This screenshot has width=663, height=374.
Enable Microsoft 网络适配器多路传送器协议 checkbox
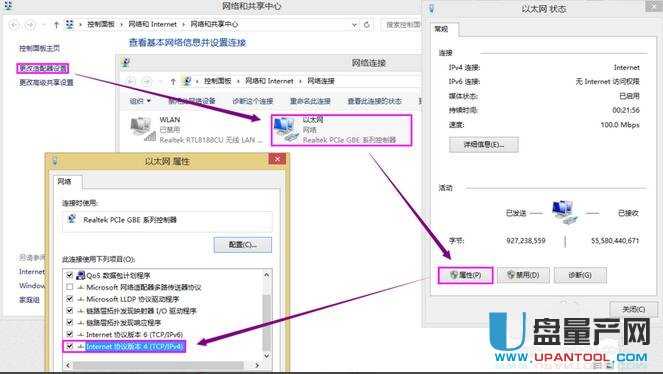point(70,287)
